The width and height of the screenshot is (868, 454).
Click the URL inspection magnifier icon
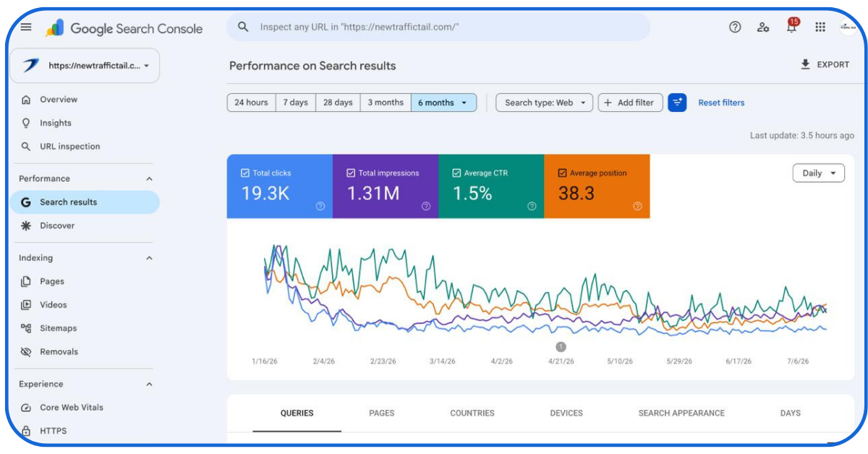pyautogui.click(x=26, y=146)
